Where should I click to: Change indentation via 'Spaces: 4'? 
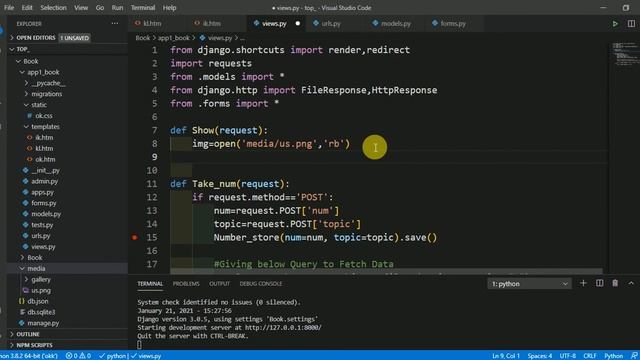[x=540, y=356]
